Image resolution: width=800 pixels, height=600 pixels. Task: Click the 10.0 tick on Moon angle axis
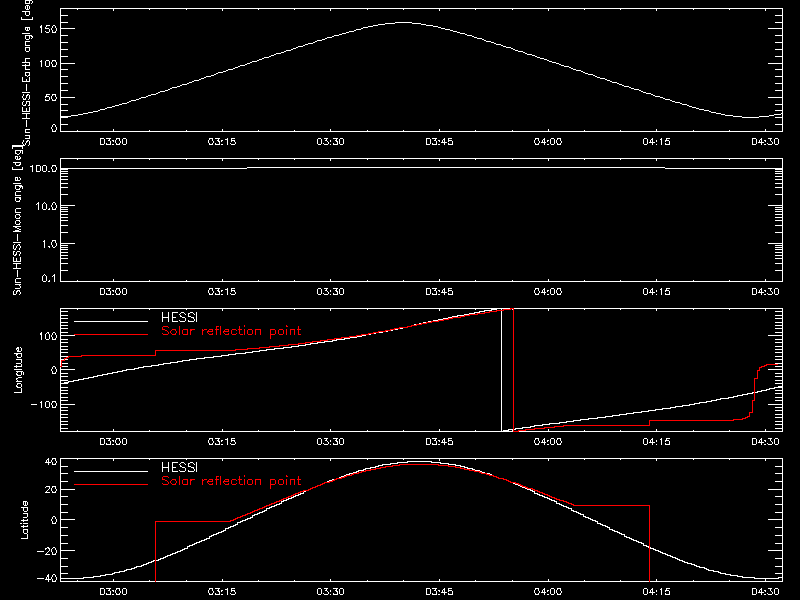point(46,207)
